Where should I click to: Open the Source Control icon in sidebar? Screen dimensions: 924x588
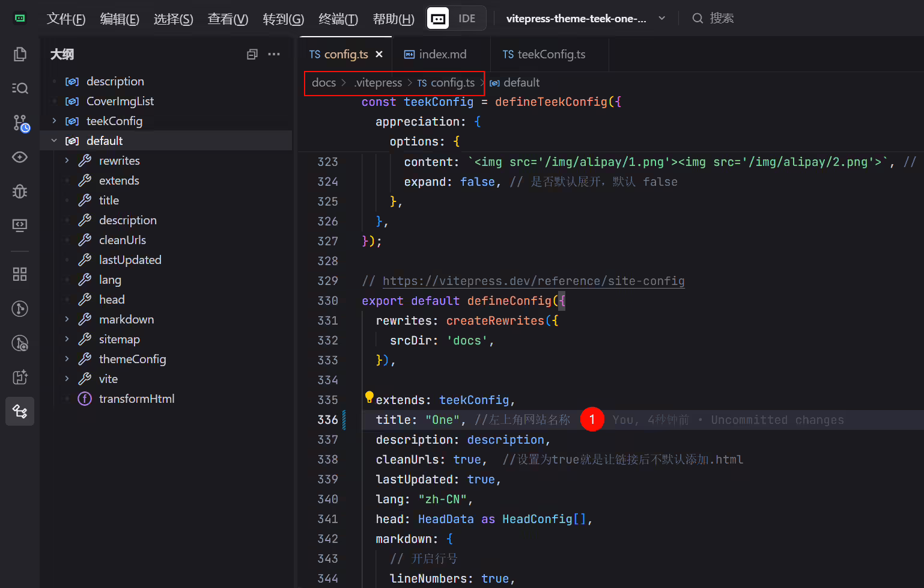coord(20,123)
